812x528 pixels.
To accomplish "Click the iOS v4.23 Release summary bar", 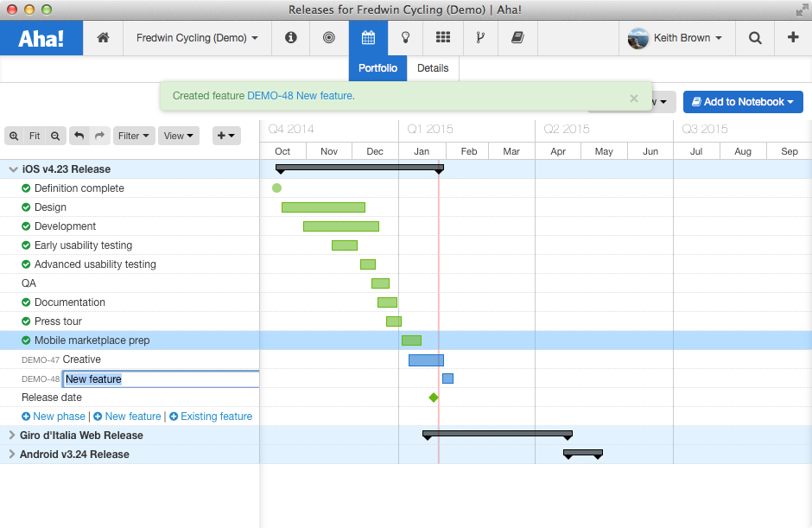I will click(360, 169).
